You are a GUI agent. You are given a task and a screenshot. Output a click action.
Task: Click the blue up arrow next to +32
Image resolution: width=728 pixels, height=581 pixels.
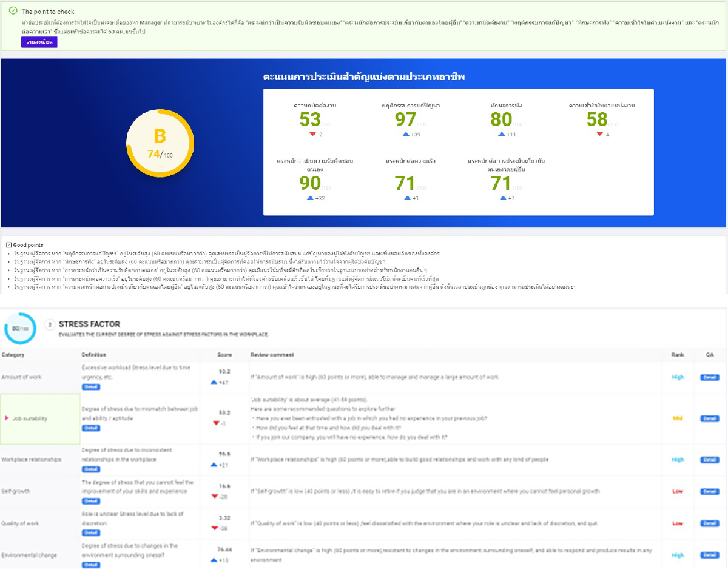(310, 198)
